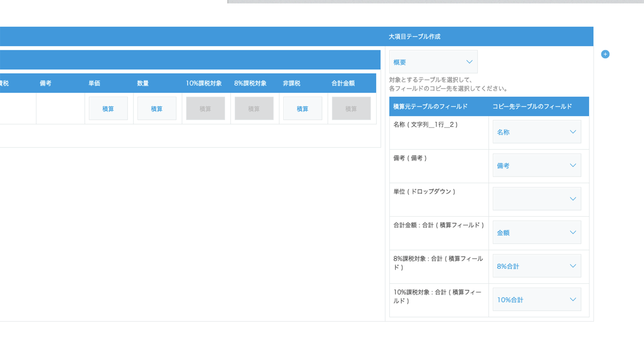Click the blue plus add icon
Screen dimensions: 644x362
[x=605, y=54]
